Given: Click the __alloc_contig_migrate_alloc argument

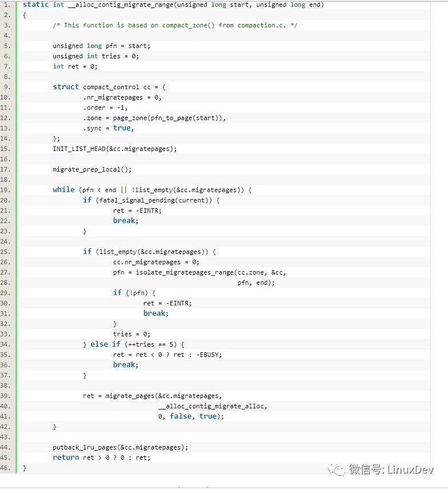Looking at the screenshot, I should [x=213, y=406].
